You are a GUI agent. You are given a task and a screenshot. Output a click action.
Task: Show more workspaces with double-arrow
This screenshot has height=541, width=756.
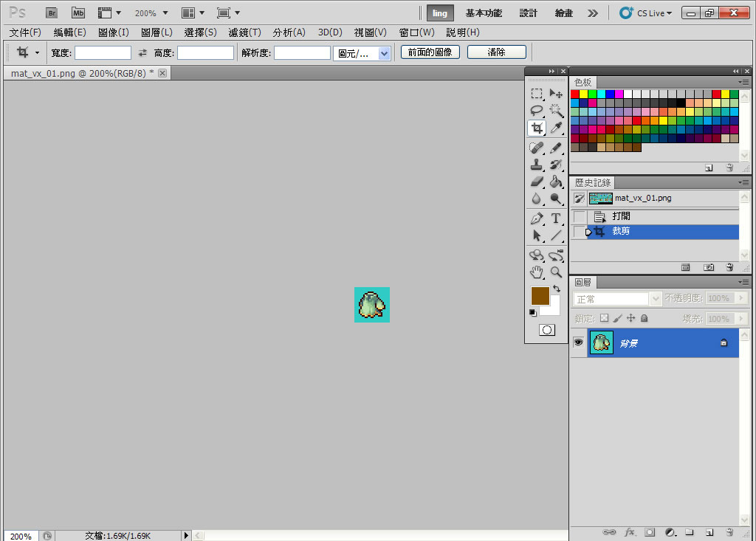(593, 13)
